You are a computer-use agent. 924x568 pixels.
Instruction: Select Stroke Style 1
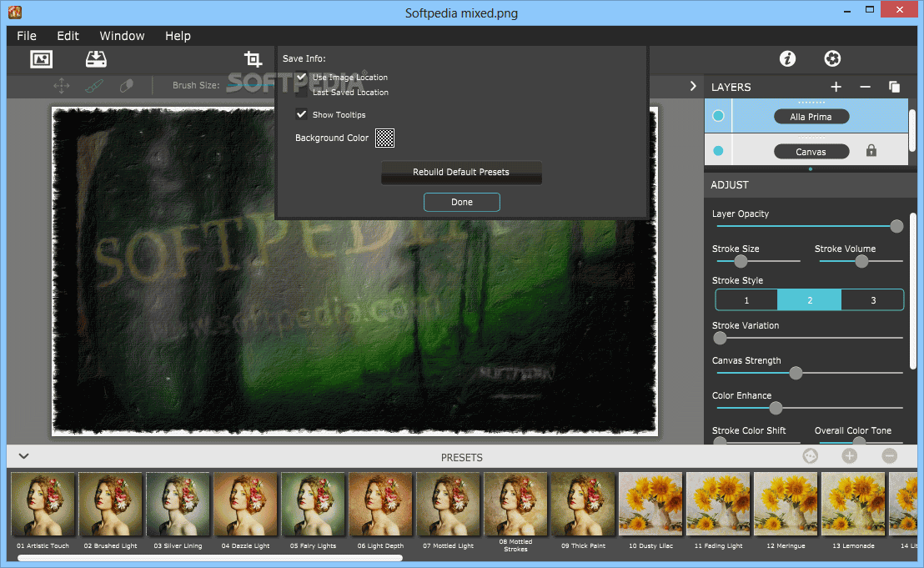[746, 300]
